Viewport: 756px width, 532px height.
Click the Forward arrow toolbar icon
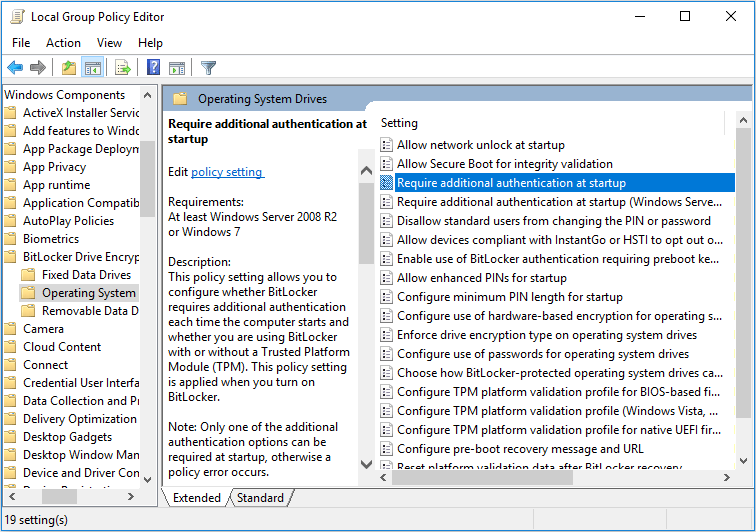pos(38,68)
